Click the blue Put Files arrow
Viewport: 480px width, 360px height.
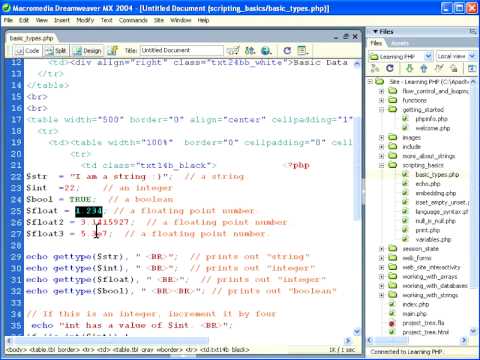point(424,68)
